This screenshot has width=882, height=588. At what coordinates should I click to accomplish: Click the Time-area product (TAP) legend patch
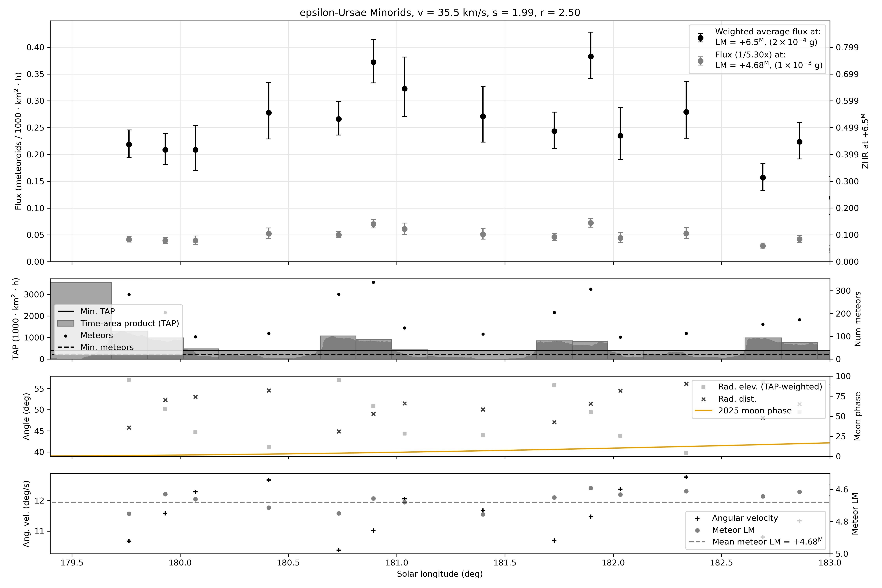(x=66, y=323)
